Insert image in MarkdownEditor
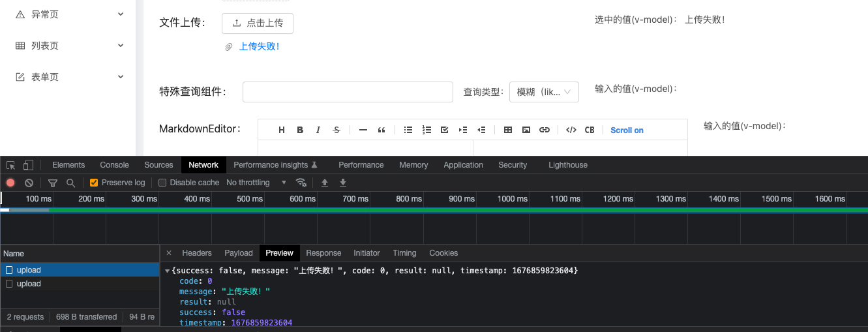The width and height of the screenshot is (868, 332). tap(526, 130)
